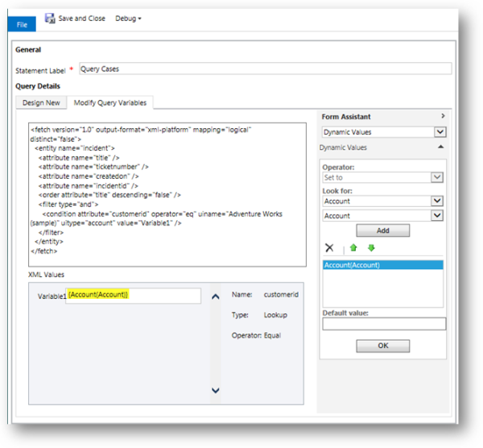The image size is (483, 448).
Task: Open the second Account field dropdown
Action: pyautogui.click(x=437, y=215)
